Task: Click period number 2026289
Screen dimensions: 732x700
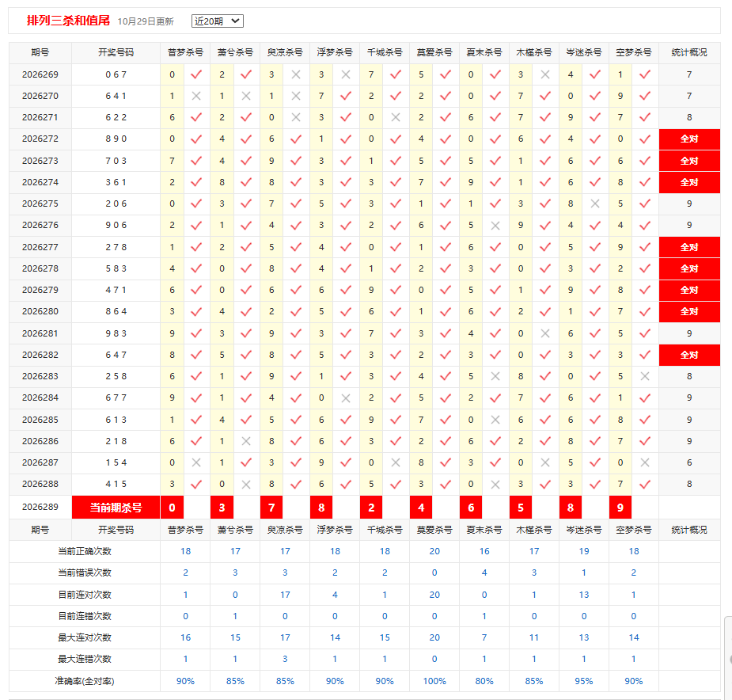Action: [x=40, y=507]
